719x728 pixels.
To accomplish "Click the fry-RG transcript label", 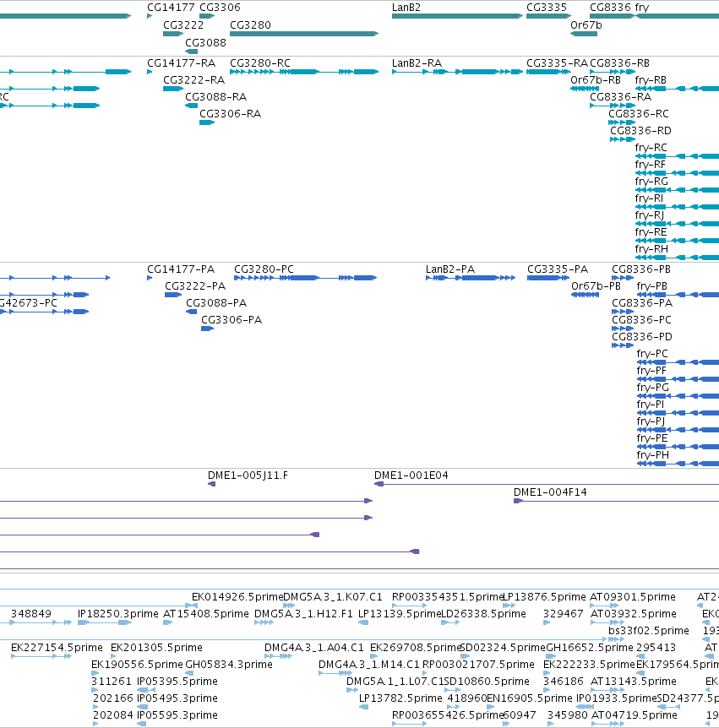I will (x=651, y=182).
